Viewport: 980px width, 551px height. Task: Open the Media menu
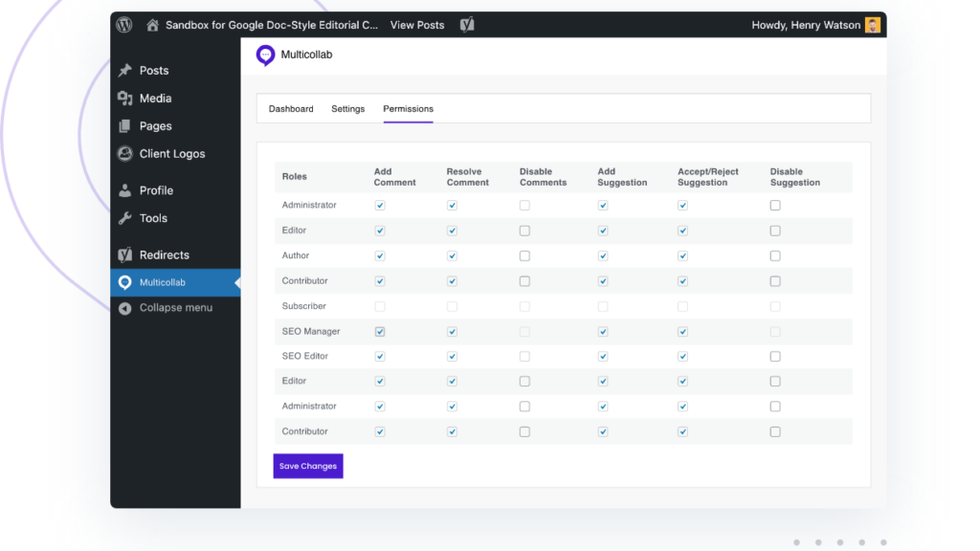tap(156, 99)
